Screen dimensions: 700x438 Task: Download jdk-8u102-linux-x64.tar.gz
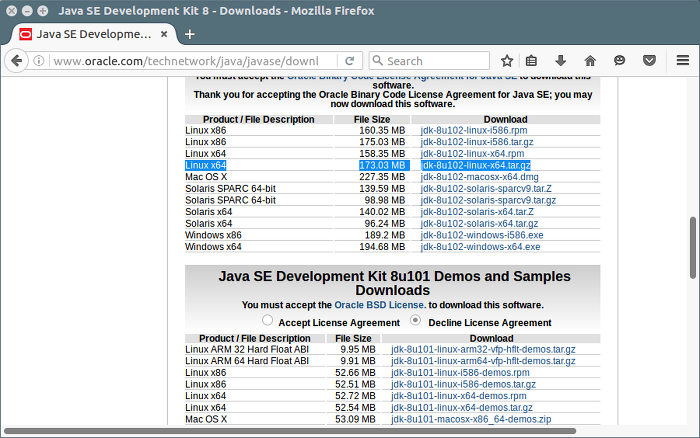pos(475,165)
